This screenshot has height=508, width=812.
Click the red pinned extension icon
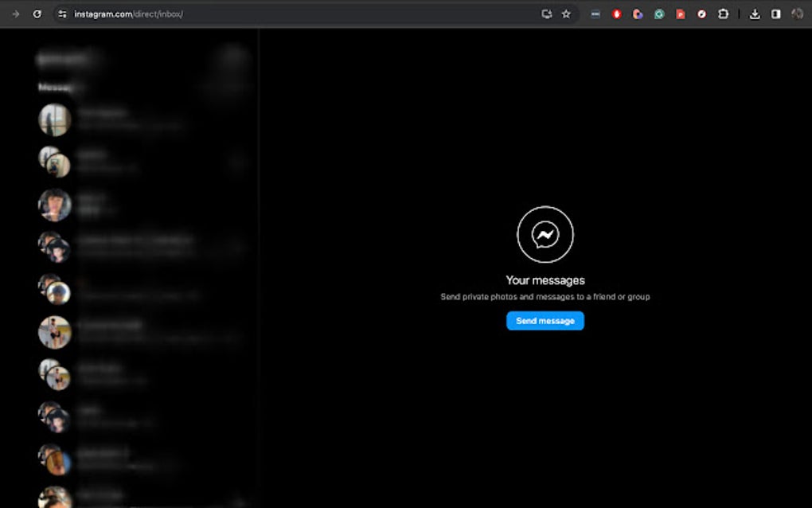point(617,14)
